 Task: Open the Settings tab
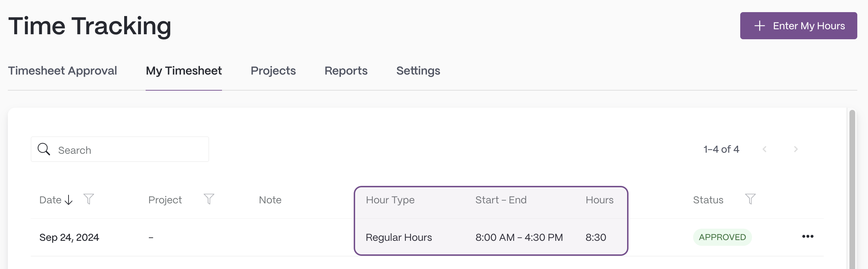click(x=418, y=71)
